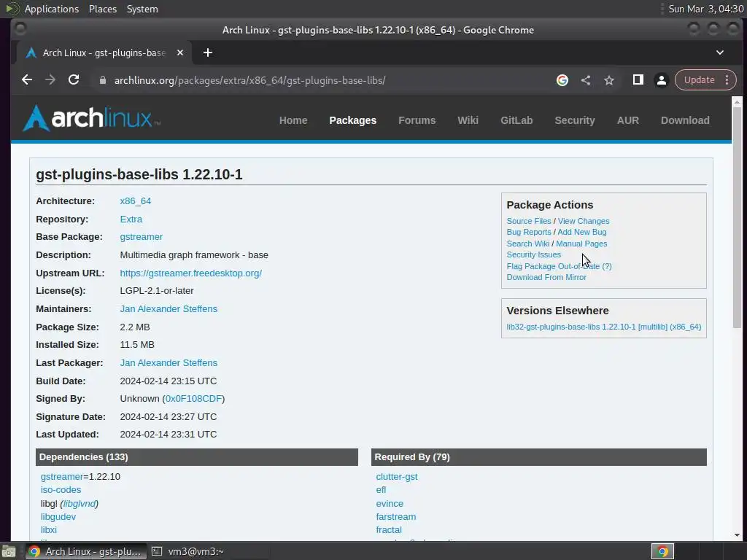The height and width of the screenshot is (560, 747).
Task: Reload the page with refresh icon
Action: click(74, 80)
